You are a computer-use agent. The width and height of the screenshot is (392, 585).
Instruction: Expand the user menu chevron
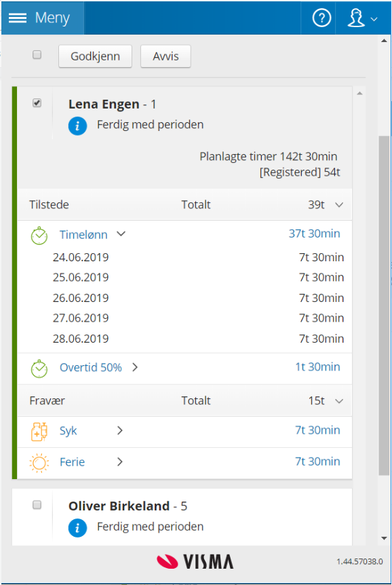pyautogui.click(x=374, y=19)
